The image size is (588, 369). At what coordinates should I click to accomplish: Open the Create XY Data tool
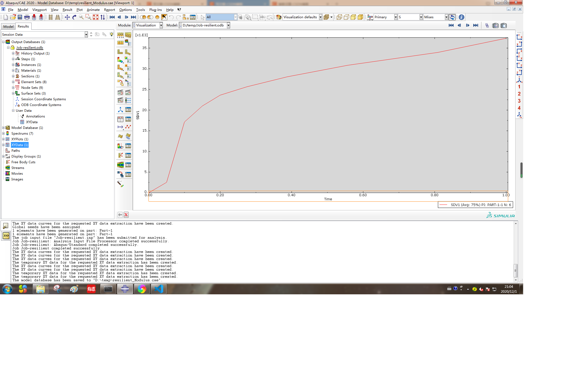(x=120, y=119)
